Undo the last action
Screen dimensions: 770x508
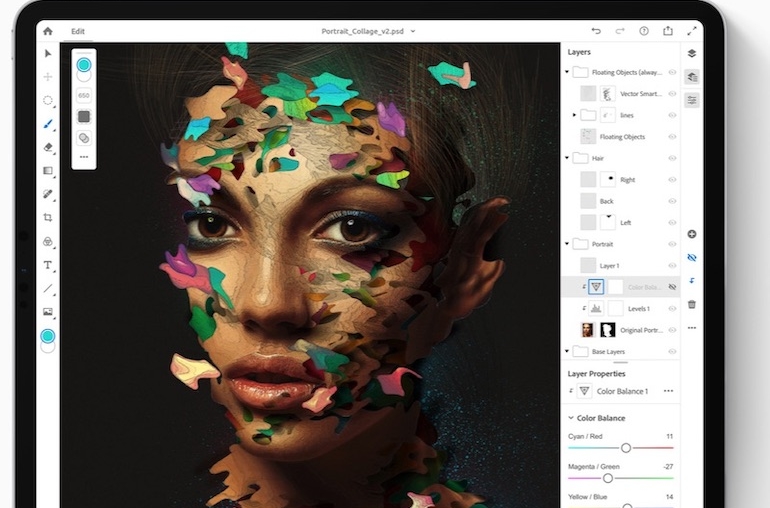(596, 31)
